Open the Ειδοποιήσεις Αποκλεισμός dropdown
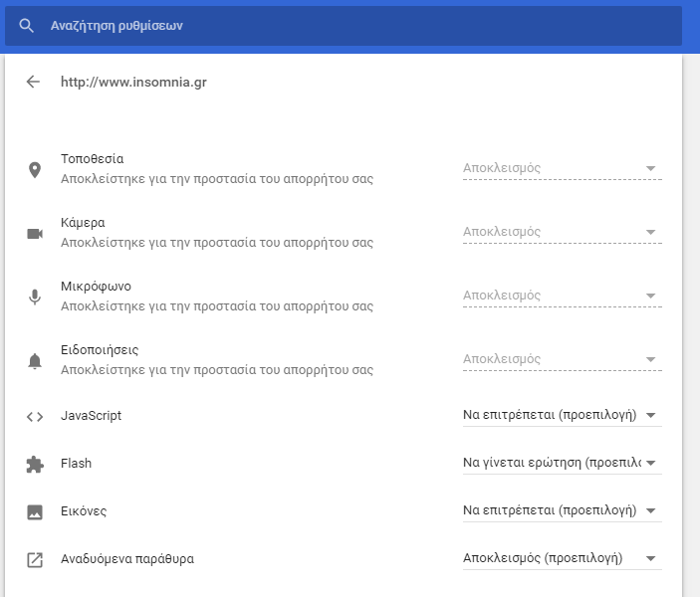700x597 pixels. pos(562,359)
